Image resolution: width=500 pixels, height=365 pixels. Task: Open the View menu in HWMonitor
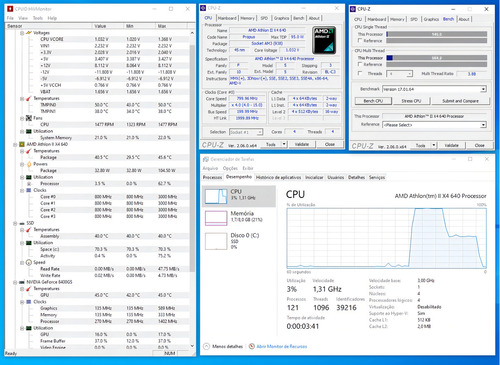tap(23, 18)
